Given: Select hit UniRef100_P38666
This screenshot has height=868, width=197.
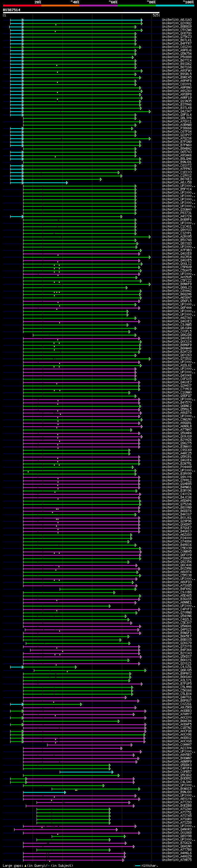Looking at the screenshot, I should (x=177, y=128).
